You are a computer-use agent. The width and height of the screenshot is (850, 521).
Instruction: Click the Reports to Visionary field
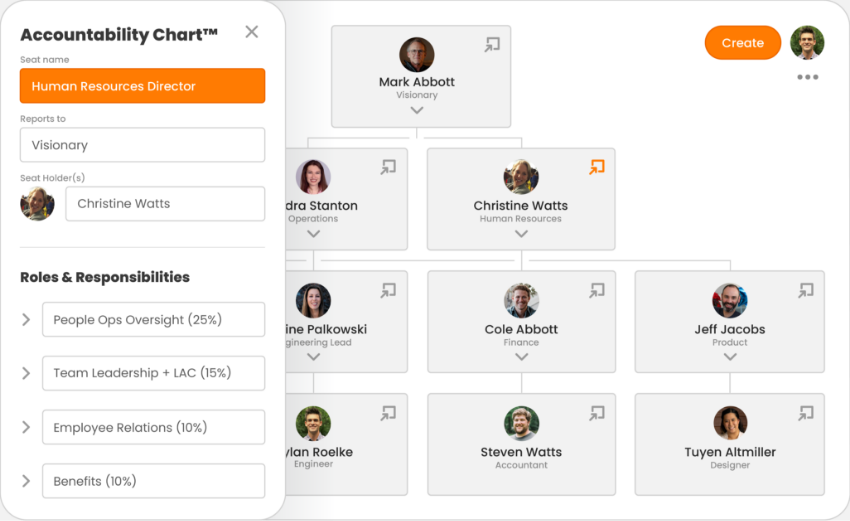pyautogui.click(x=142, y=145)
